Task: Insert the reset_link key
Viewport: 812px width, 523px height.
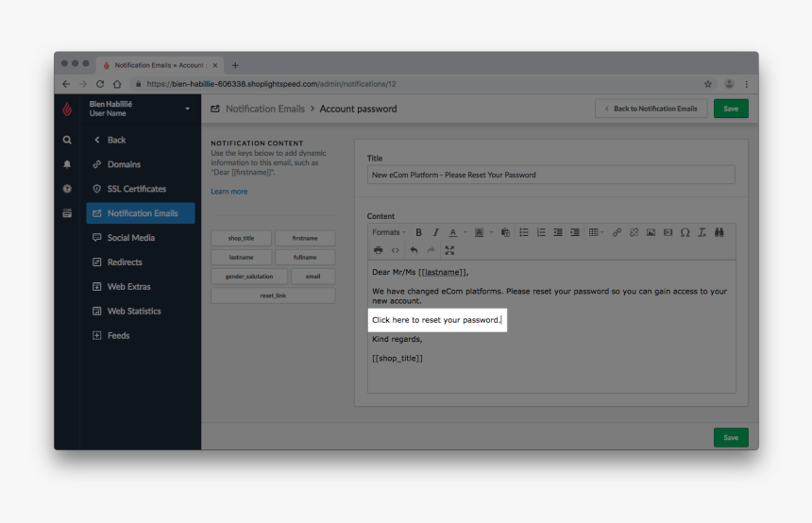Action: [273, 295]
